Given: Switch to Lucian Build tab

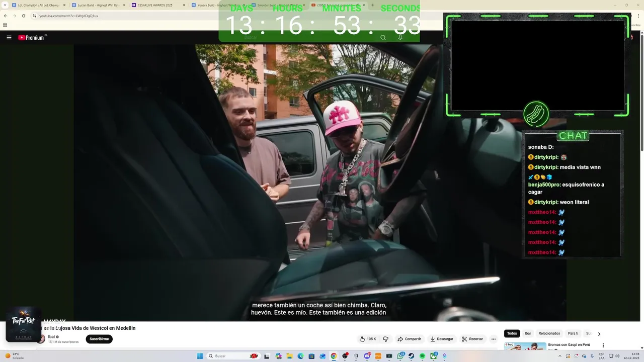Looking at the screenshot, I should [x=99, y=5].
